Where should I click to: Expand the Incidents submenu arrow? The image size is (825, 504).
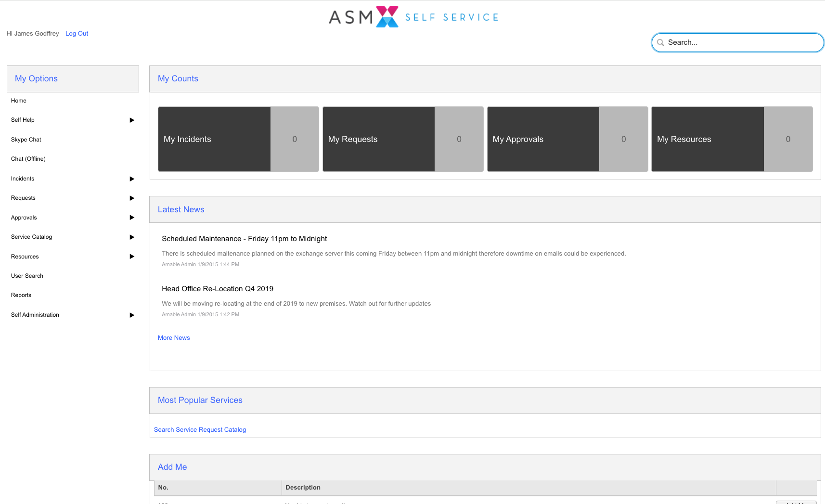[132, 179]
